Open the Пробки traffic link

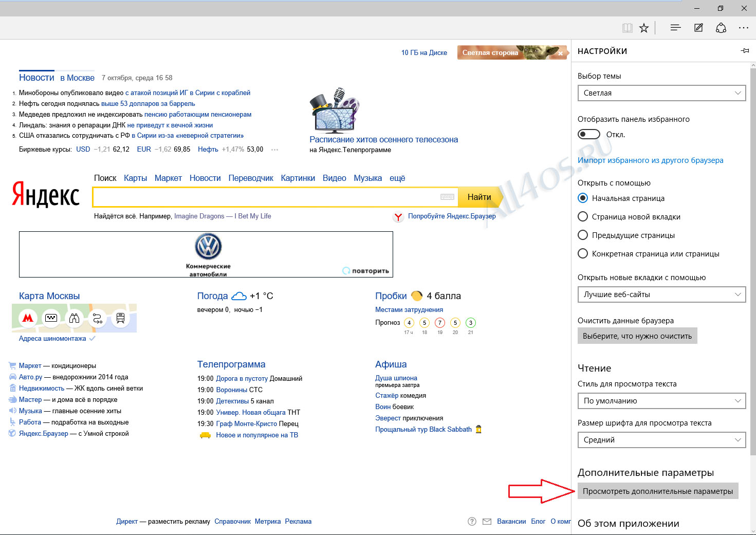pos(391,296)
